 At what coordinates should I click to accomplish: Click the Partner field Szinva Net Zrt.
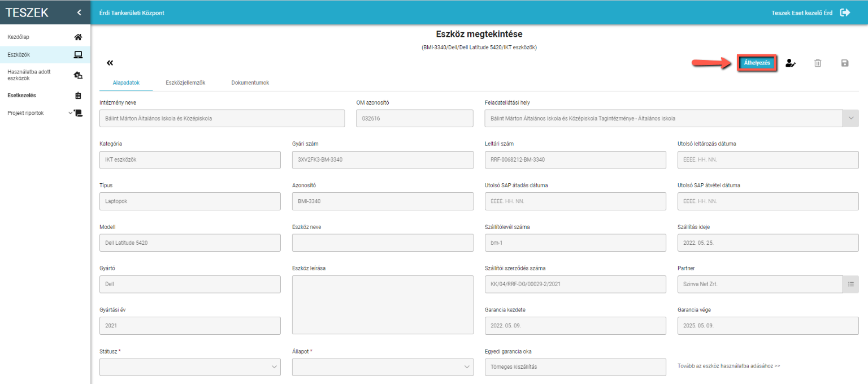(760, 284)
